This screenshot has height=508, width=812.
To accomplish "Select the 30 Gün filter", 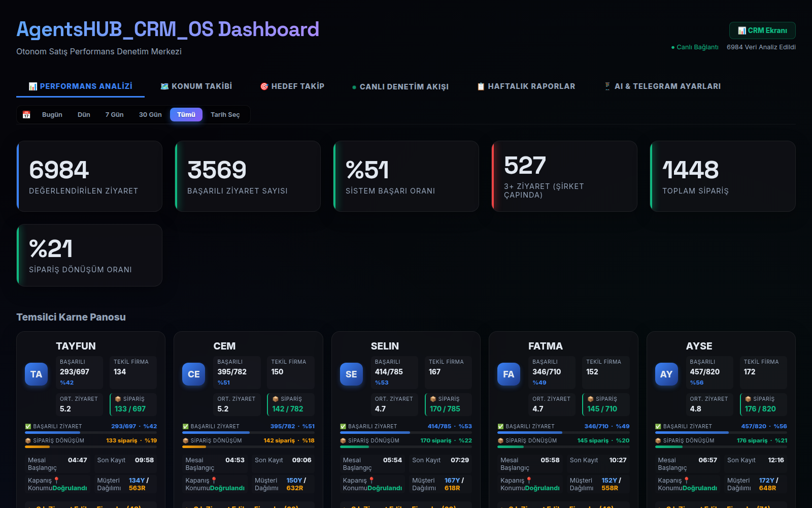I will point(150,115).
